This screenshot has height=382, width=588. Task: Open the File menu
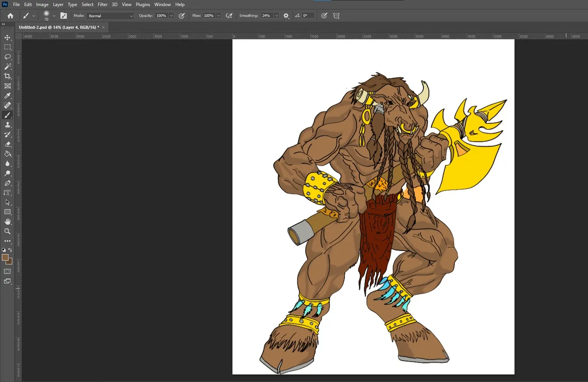pyautogui.click(x=17, y=5)
